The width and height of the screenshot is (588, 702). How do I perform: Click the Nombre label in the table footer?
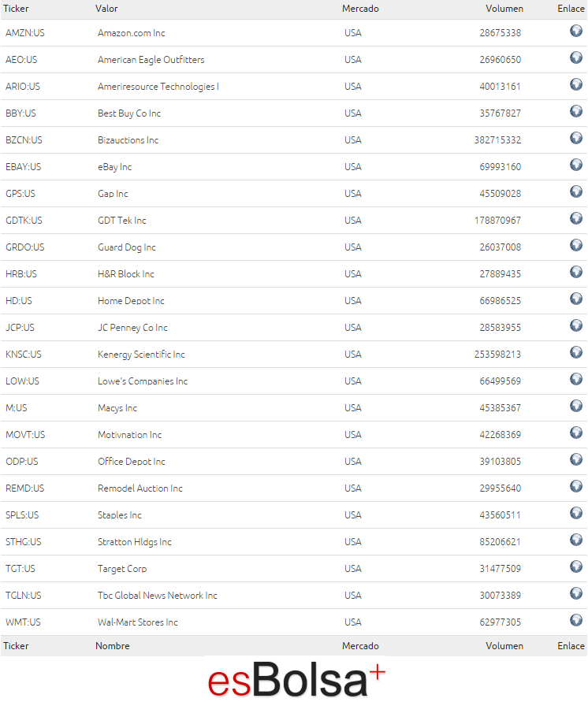113,646
